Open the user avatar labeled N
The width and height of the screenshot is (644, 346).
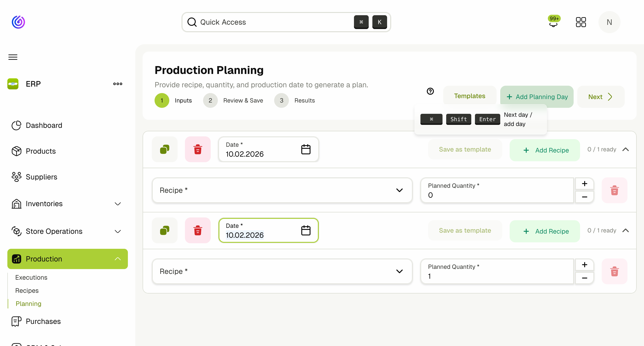click(x=609, y=22)
